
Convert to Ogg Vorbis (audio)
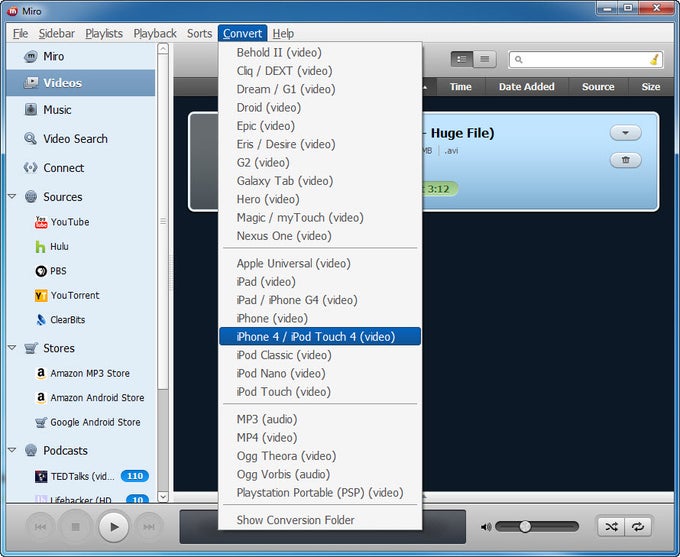coord(320,474)
